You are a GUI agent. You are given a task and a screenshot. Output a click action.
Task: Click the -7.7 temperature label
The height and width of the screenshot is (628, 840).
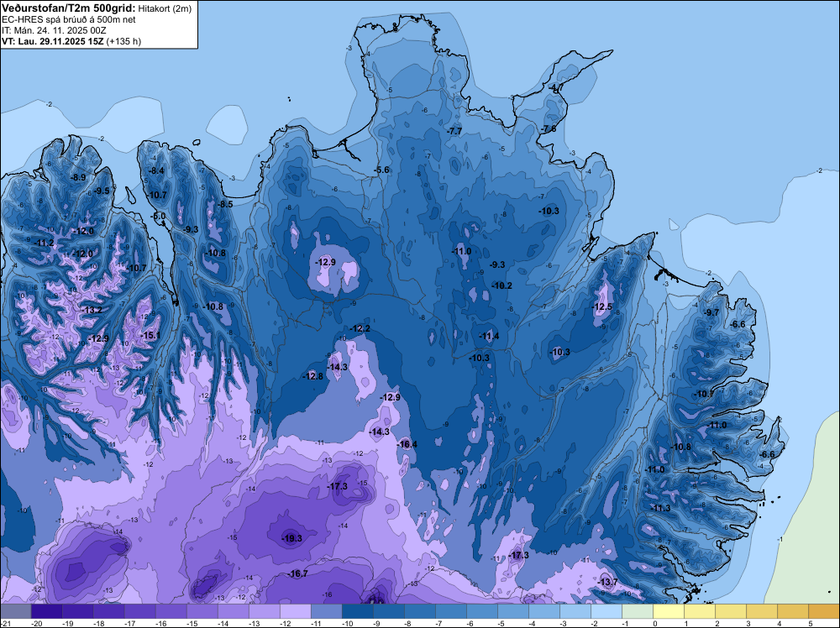pyautogui.click(x=454, y=131)
